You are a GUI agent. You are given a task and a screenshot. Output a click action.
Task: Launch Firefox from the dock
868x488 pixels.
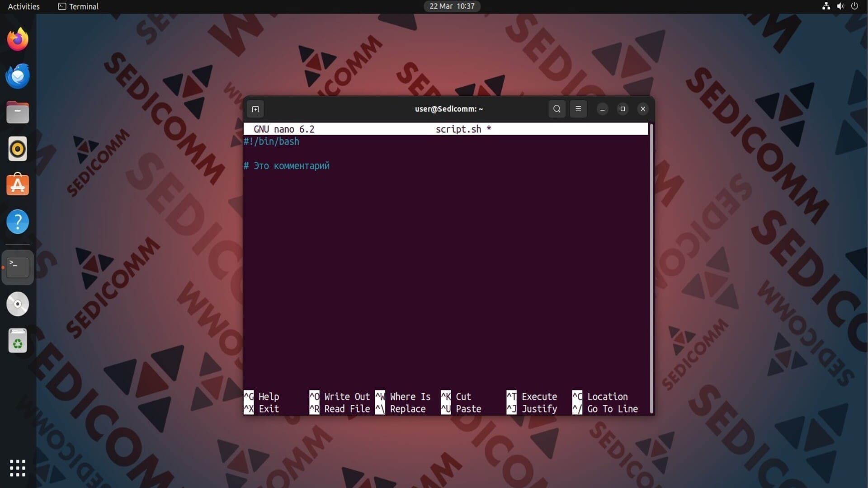click(x=18, y=39)
